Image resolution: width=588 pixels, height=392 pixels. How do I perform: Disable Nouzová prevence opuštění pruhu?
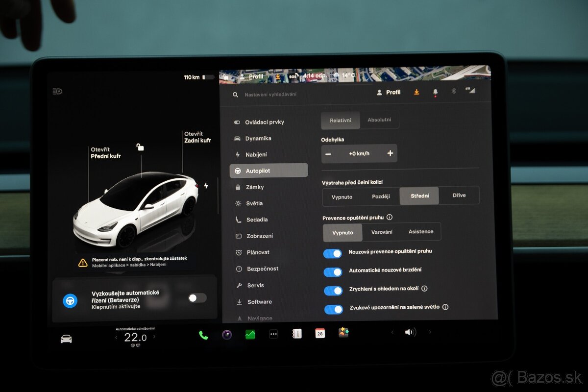pos(333,253)
